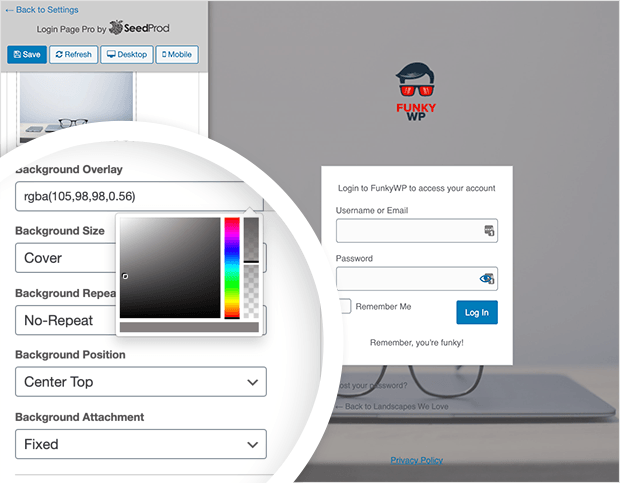Focus the Username or Email field
This screenshot has height=483, width=620.
click(417, 230)
